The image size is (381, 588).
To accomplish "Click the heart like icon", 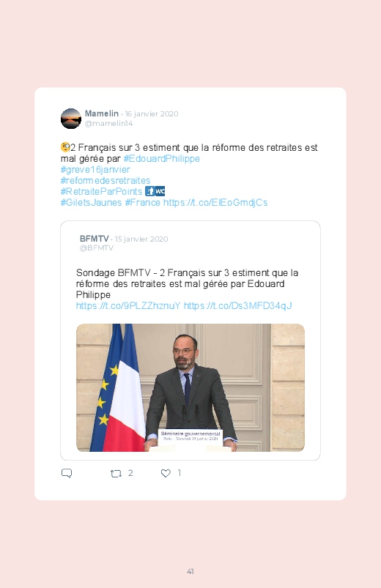I will click(166, 473).
